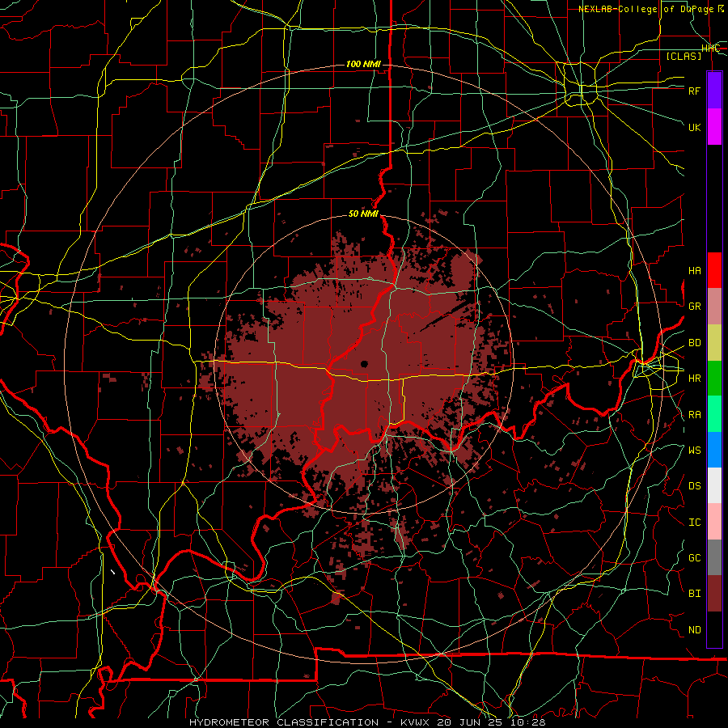Click the yellow BD legend color swatch

click(x=714, y=342)
